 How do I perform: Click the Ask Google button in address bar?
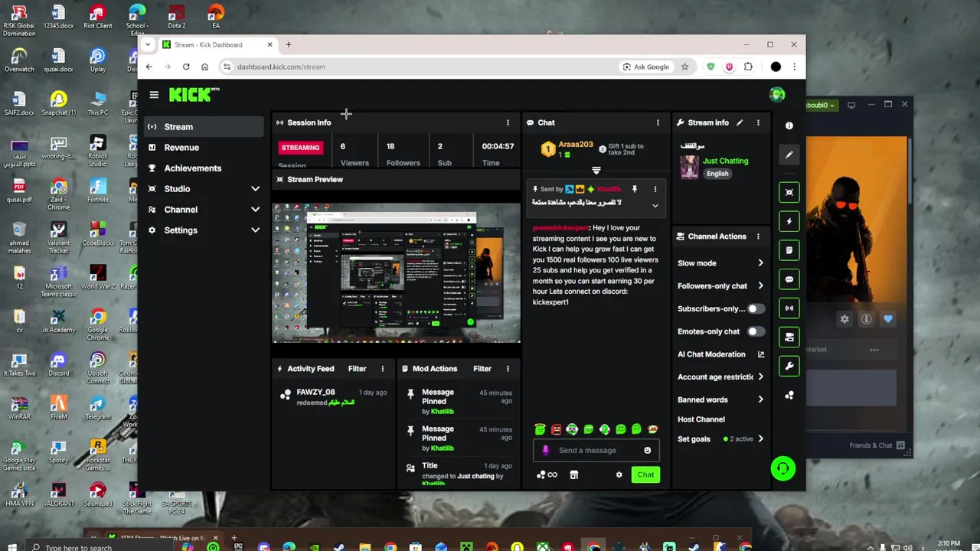pos(646,67)
